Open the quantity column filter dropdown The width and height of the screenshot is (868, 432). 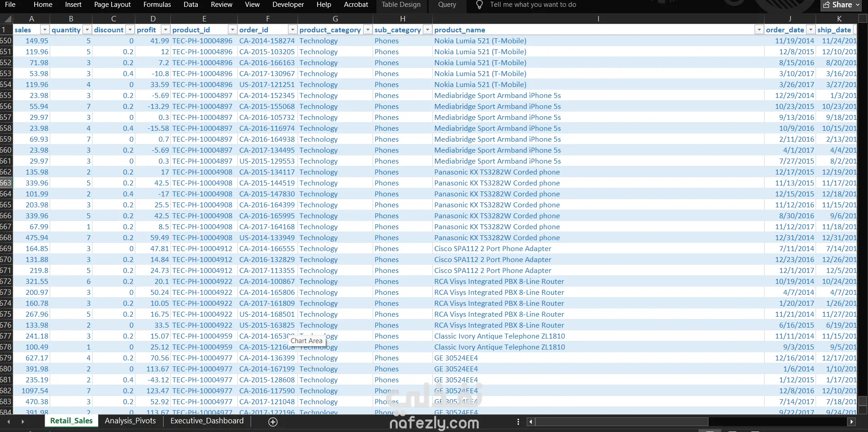point(87,30)
